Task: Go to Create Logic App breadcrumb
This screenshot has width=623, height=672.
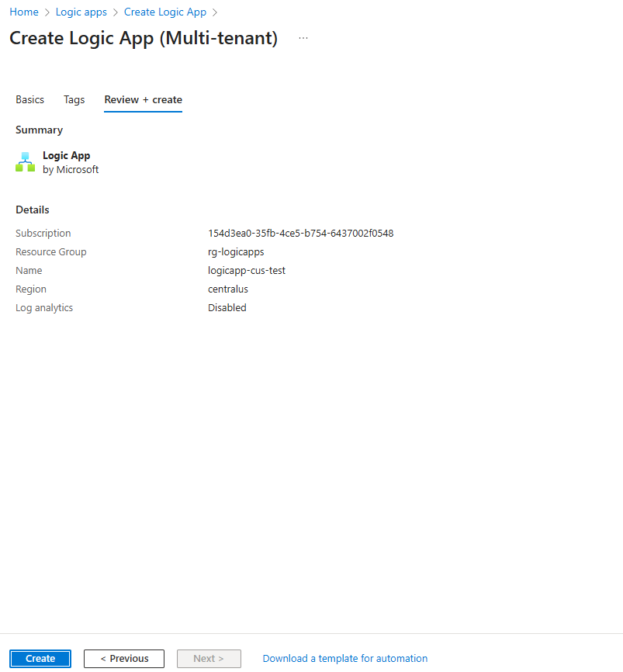Action: click(x=165, y=12)
